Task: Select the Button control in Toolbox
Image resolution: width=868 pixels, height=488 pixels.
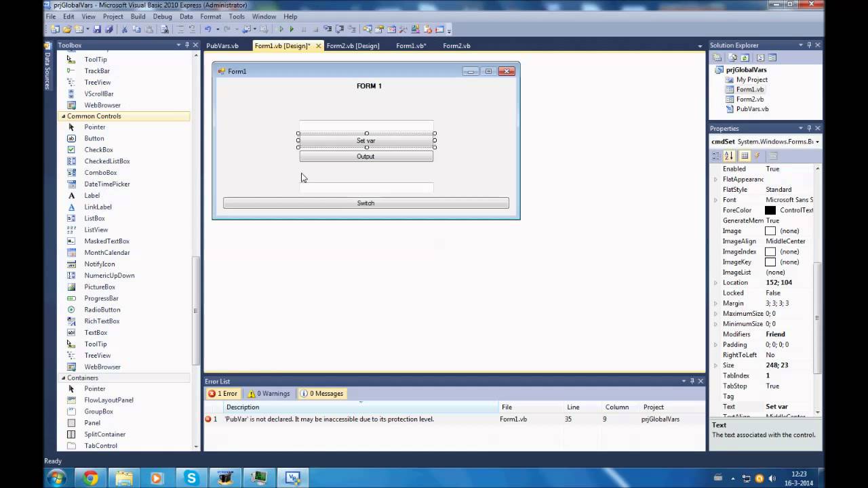Action: 94,138
